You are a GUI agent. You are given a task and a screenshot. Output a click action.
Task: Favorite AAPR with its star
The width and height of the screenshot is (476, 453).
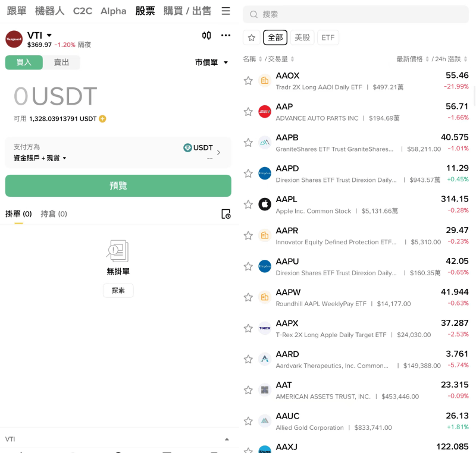[x=248, y=235]
